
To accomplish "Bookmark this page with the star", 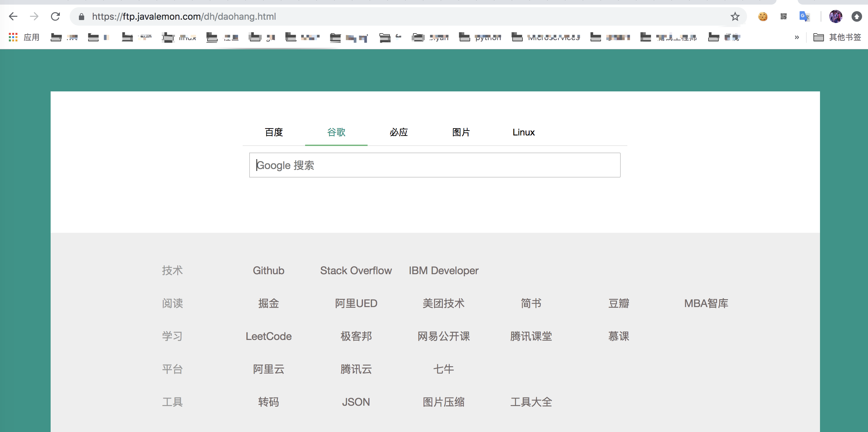I will (735, 16).
